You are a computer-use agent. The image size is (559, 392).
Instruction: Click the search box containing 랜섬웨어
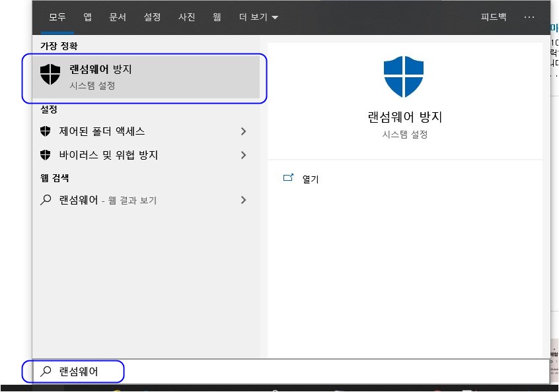coord(291,372)
